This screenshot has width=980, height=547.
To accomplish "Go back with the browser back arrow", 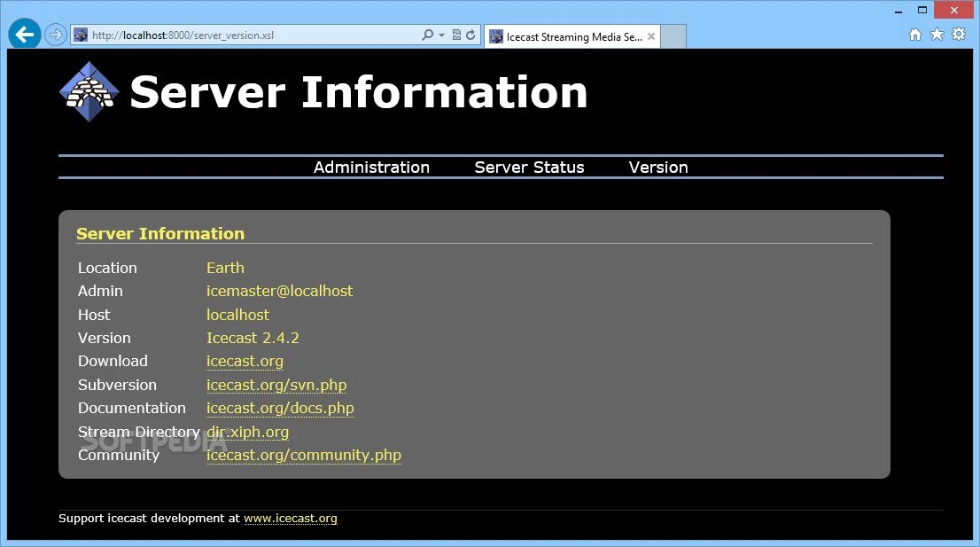I will [x=25, y=34].
